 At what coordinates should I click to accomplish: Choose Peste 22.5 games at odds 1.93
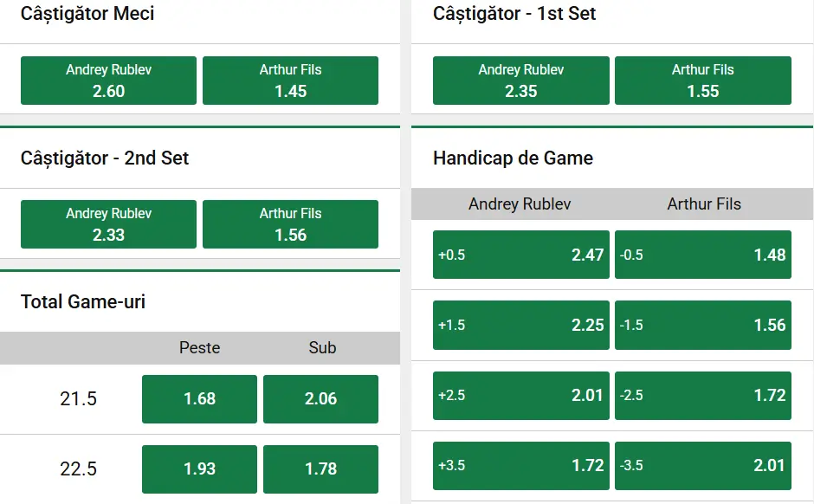[199, 468]
